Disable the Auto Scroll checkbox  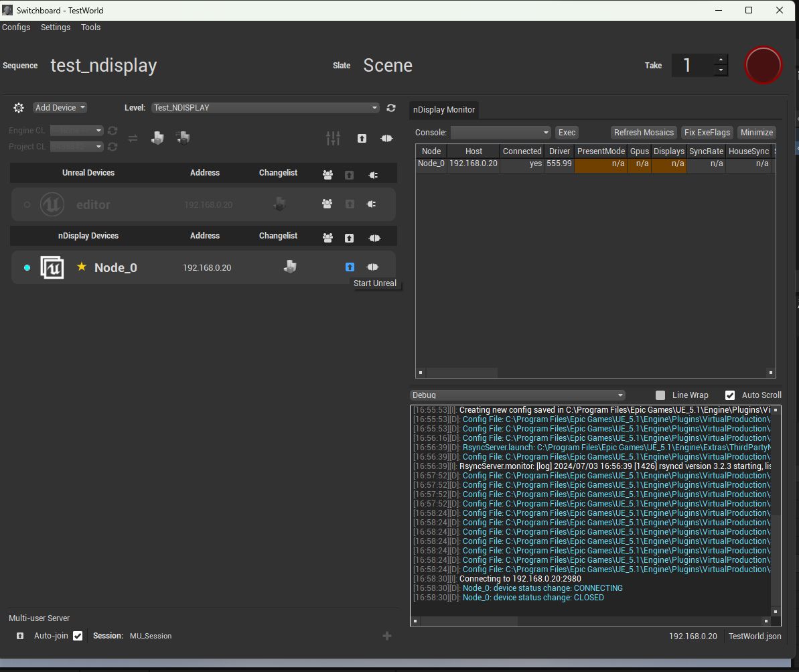pyautogui.click(x=730, y=395)
